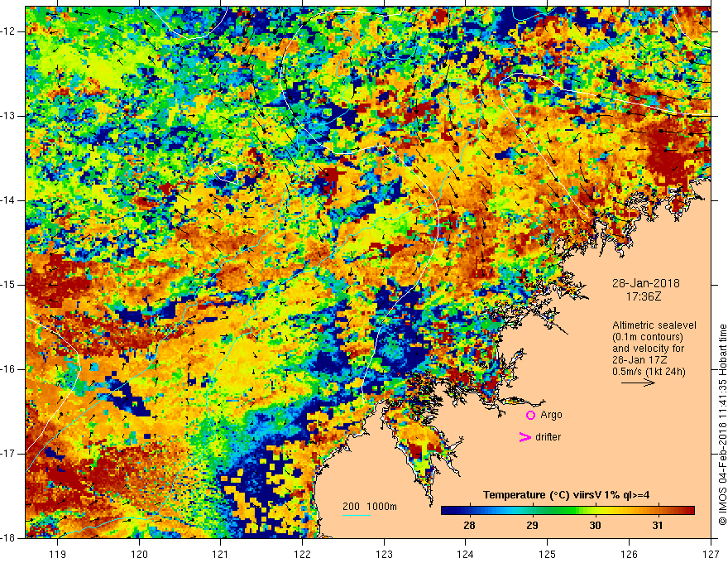Click the temperature color bar scale

[568, 511]
